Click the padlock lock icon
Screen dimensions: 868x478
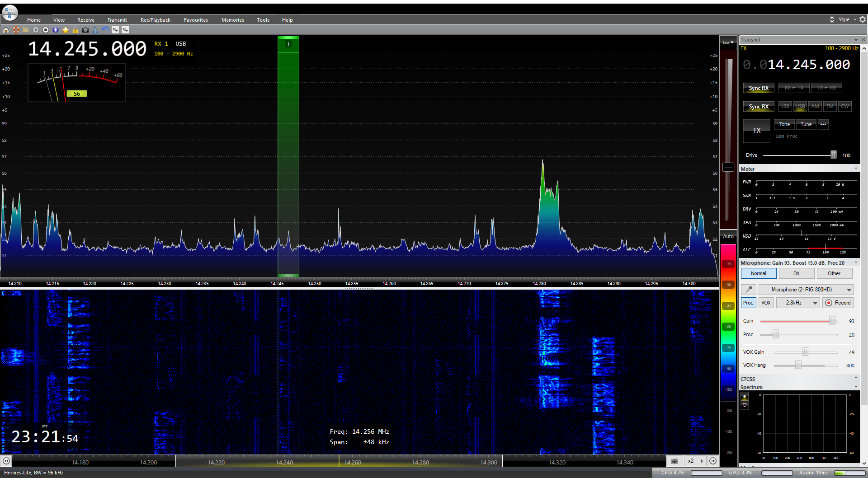point(75,30)
